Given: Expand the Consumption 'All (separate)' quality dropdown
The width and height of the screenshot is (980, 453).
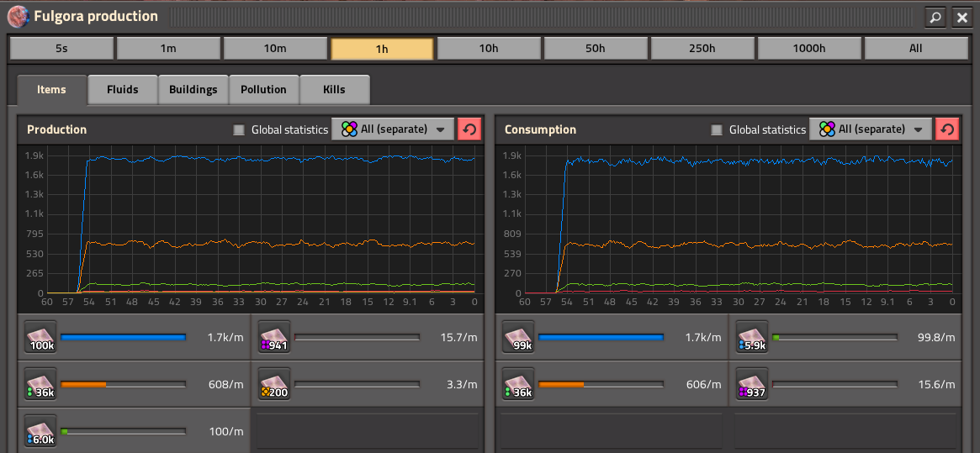Looking at the screenshot, I should pyautogui.click(x=871, y=129).
